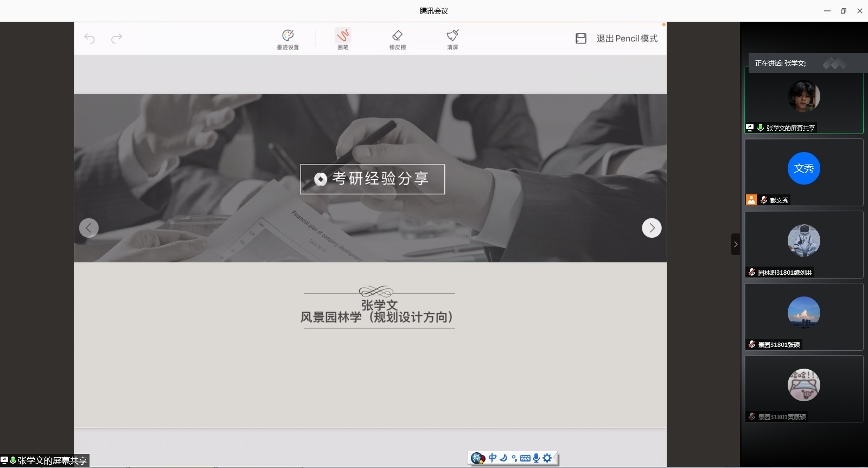Select the eraser (橡皮擦) tool
The width and height of the screenshot is (868, 468).
pyautogui.click(x=398, y=39)
